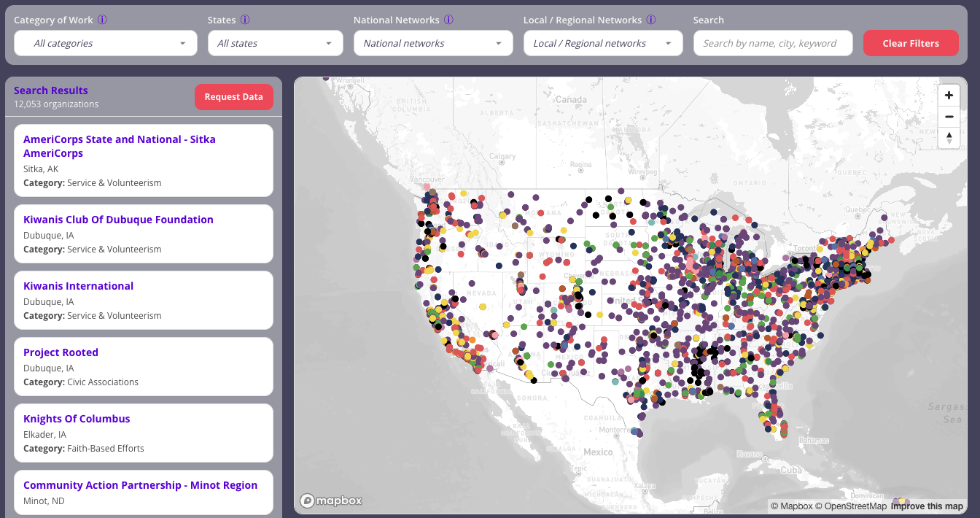The width and height of the screenshot is (980, 518).
Task: Focus the search by name field
Action: [772, 43]
